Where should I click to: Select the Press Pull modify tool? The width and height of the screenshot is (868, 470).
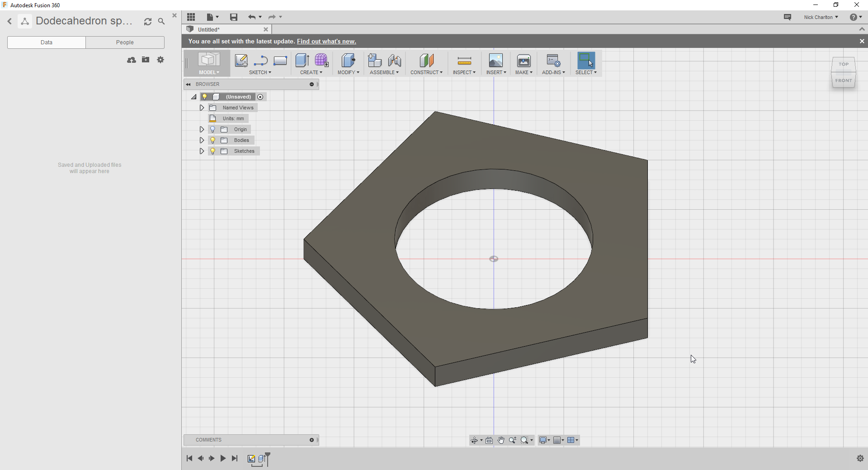pyautogui.click(x=348, y=61)
